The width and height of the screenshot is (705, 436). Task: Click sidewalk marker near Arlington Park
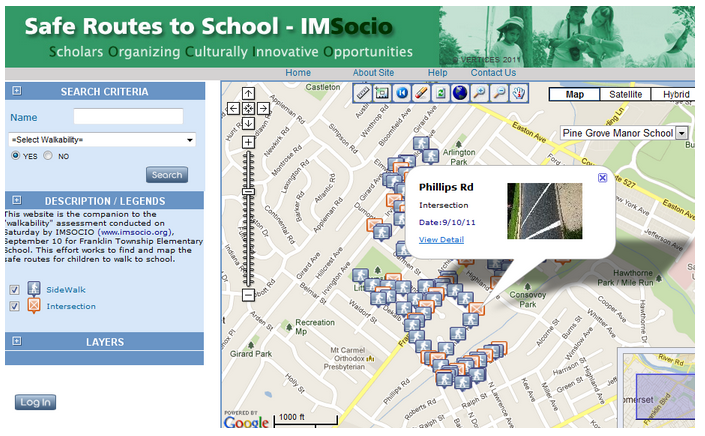tap(430, 156)
